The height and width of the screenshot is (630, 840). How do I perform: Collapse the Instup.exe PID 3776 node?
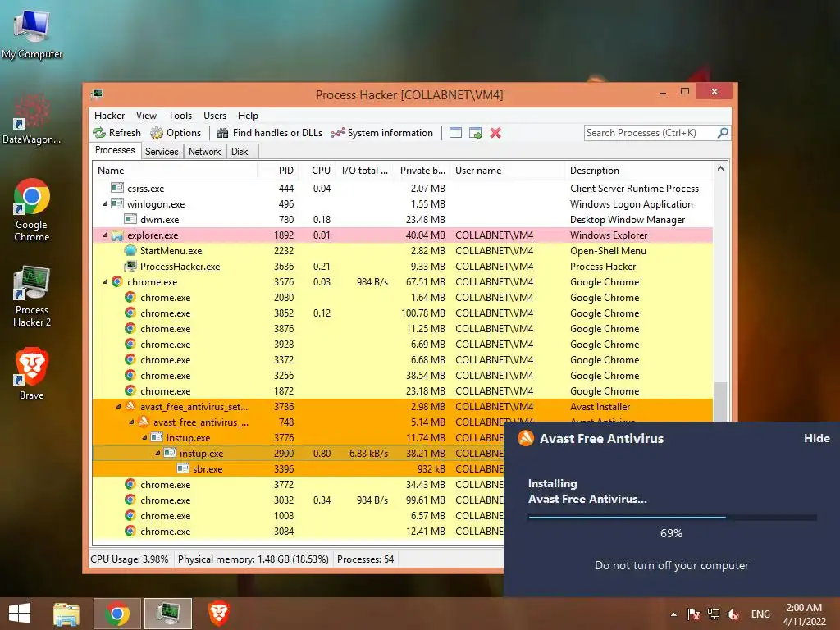click(x=144, y=438)
